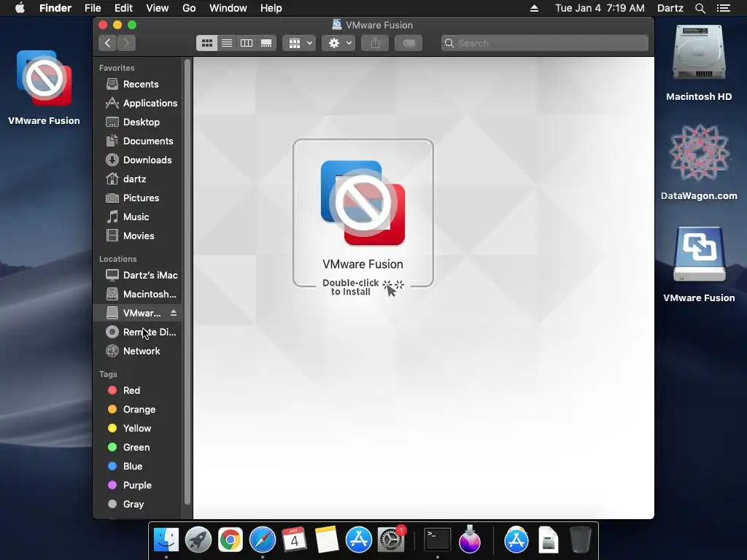Viewport: 747px width, 560px height.
Task: Select VMware Fusion disk image on desktop
Action: tap(699, 254)
